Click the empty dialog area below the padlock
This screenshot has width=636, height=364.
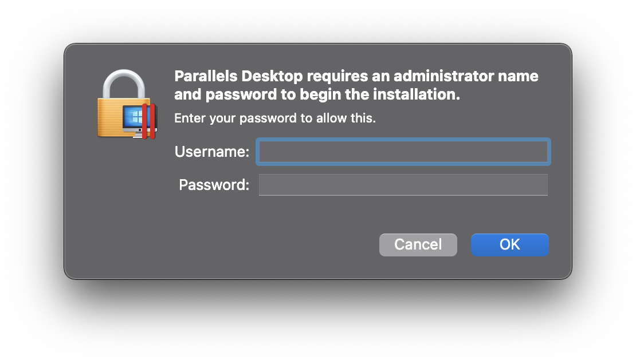[x=127, y=203]
